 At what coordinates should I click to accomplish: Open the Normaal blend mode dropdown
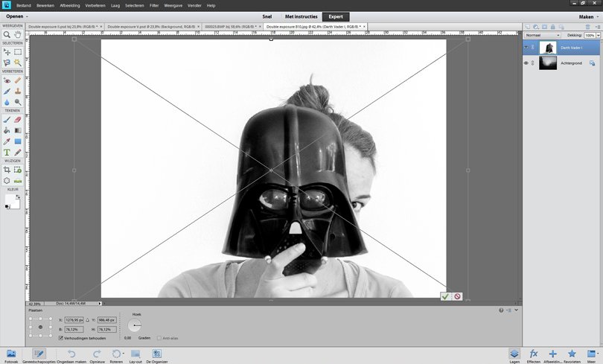point(542,35)
